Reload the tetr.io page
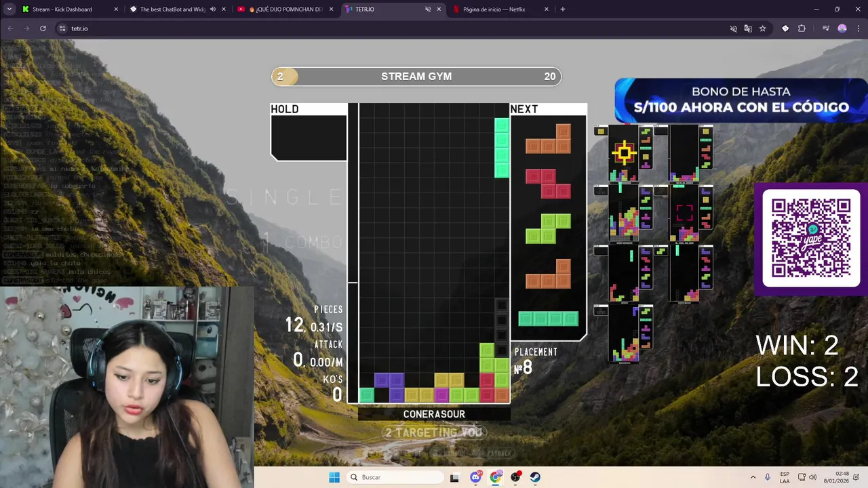868x488 pixels. pyautogui.click(x=43, y=28)
